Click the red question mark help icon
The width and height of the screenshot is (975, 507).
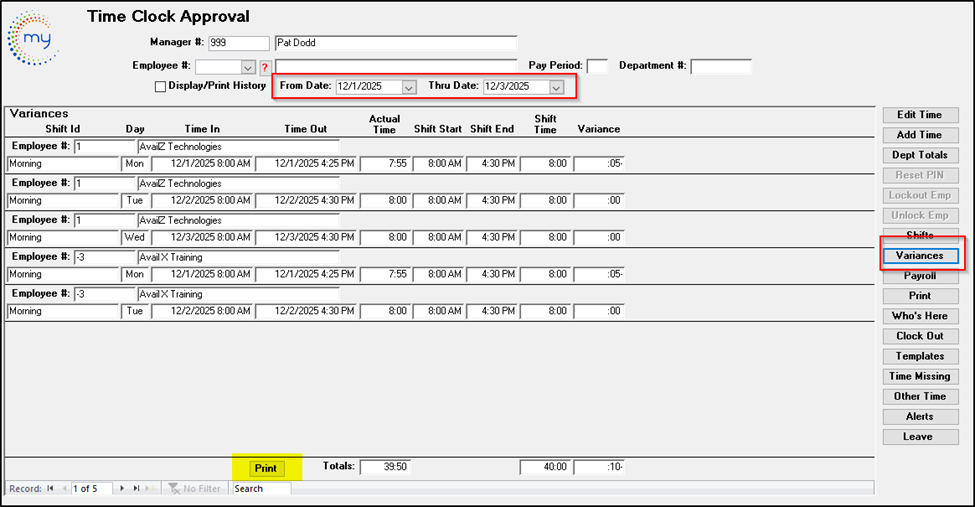click(265, 67)
